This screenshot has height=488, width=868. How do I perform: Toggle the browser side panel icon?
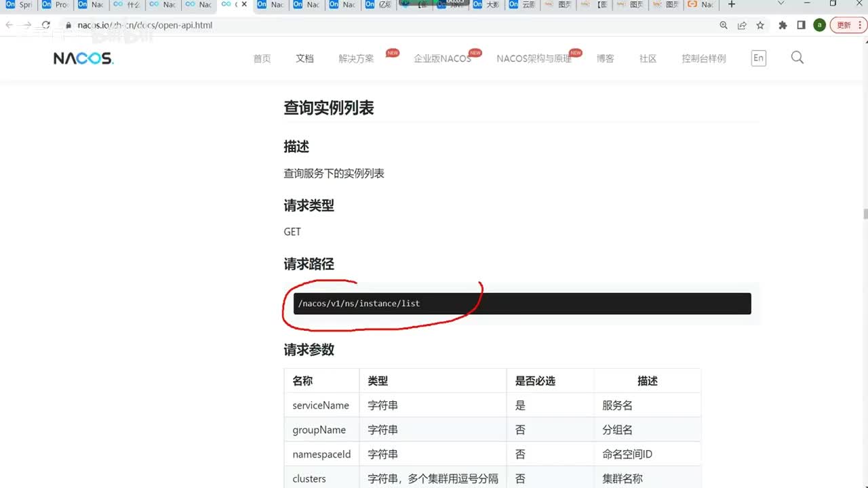[x=801, y=25]
